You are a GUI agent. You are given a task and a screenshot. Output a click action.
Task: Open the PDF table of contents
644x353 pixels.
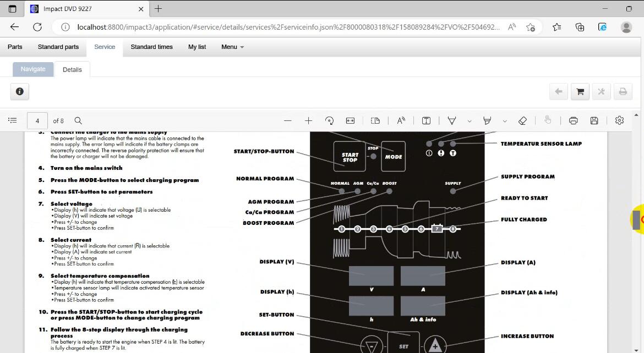click(x=13, y=120)
